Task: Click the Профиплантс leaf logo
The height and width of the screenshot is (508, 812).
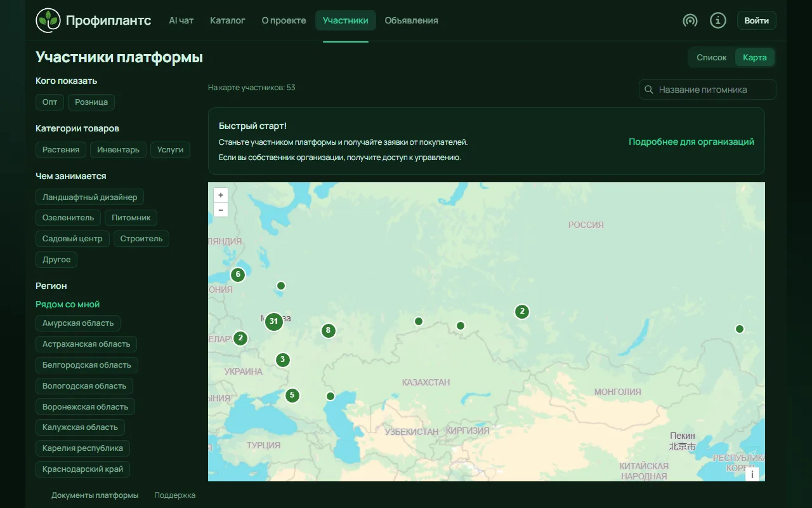Action: coord(48,20)
